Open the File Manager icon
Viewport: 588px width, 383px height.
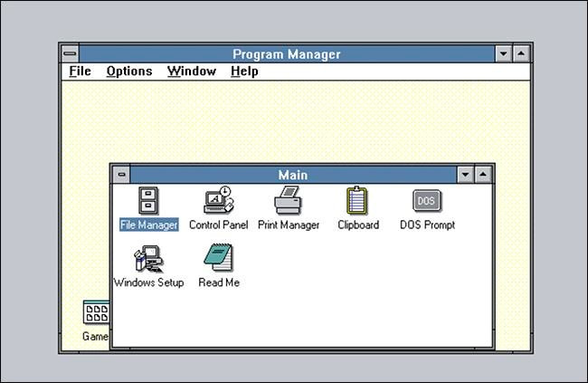point(148,201)
